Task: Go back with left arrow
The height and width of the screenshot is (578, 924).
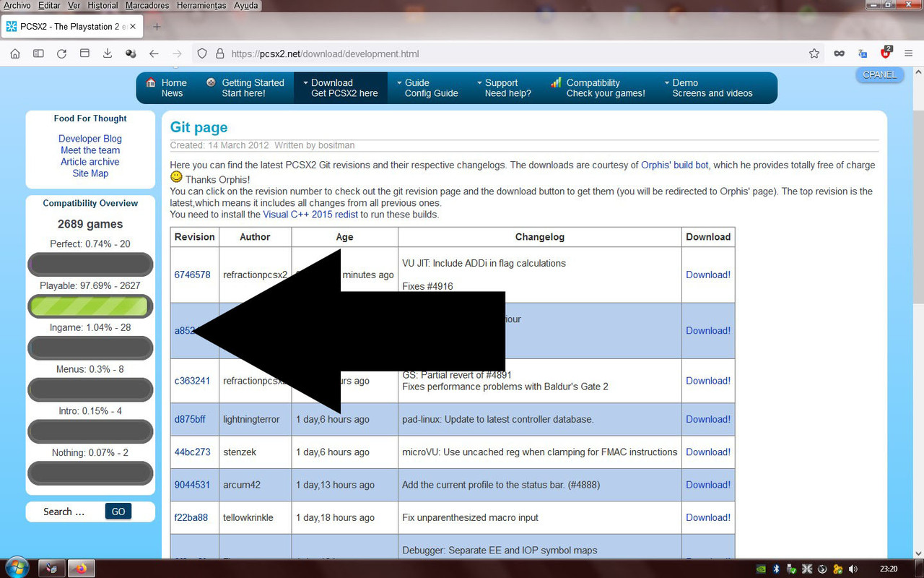Action: click(154, 53)
